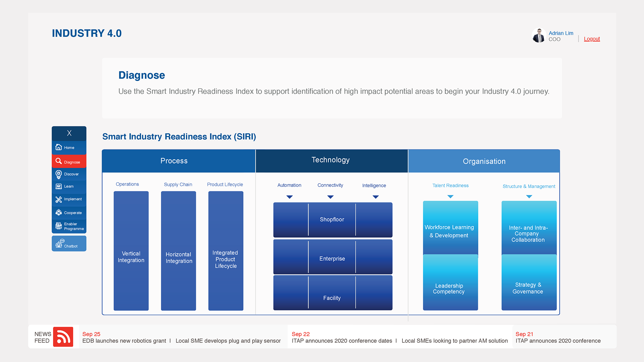Viewport: 644px width, 362px height.
Task: Select the Technology header tab
Action: click(x=331, y=161)
